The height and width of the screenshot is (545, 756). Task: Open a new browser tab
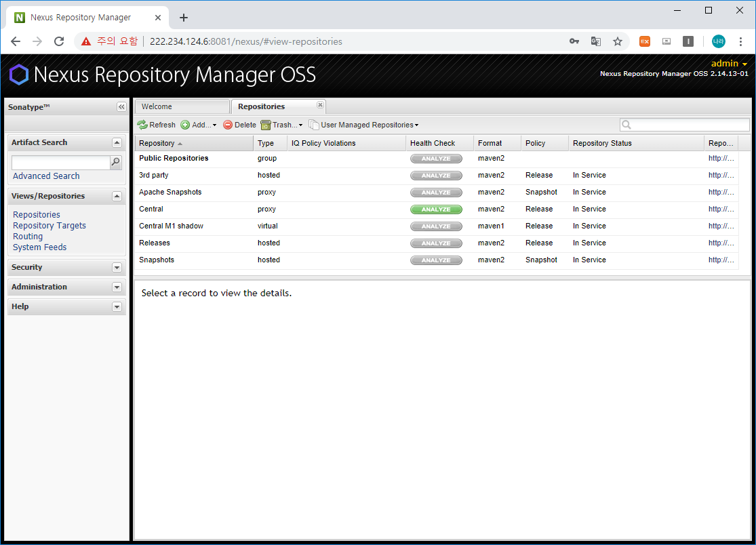(184, 18)
